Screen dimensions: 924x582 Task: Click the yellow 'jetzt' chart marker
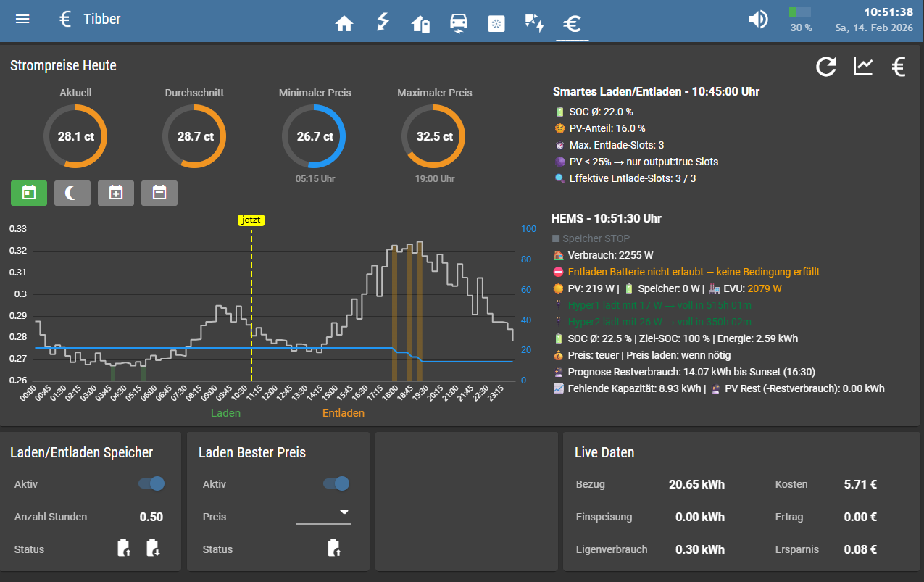(x=251, y=220)
